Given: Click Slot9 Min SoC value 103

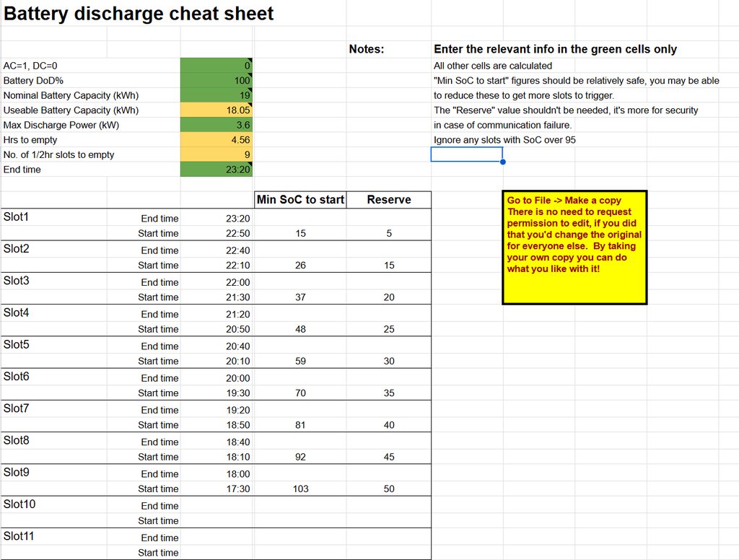Looking at the screenshot, I should click(x=300, y=489).
